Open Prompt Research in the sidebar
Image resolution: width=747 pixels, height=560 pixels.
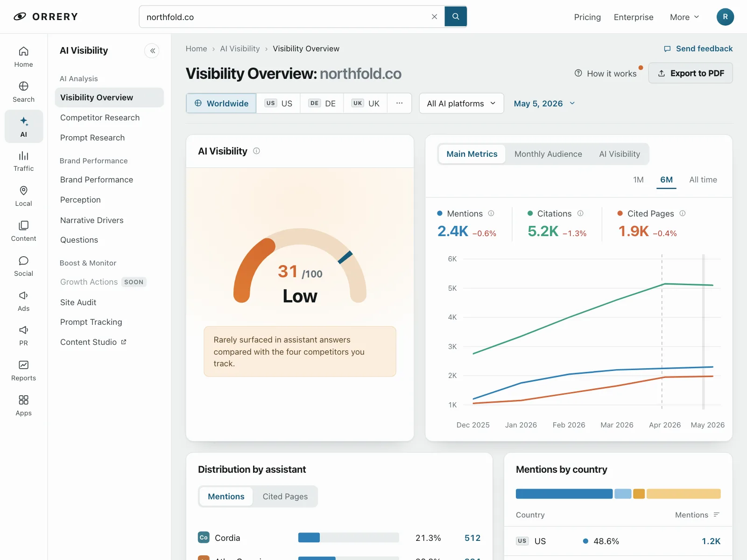(x=109, y=138)
